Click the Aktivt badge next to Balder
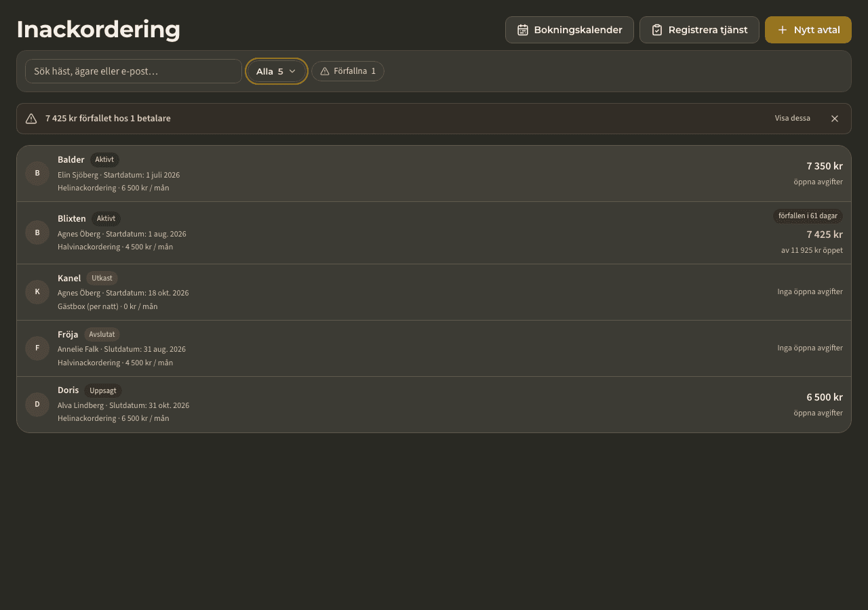The image size is (868, 610). [104, 160]
